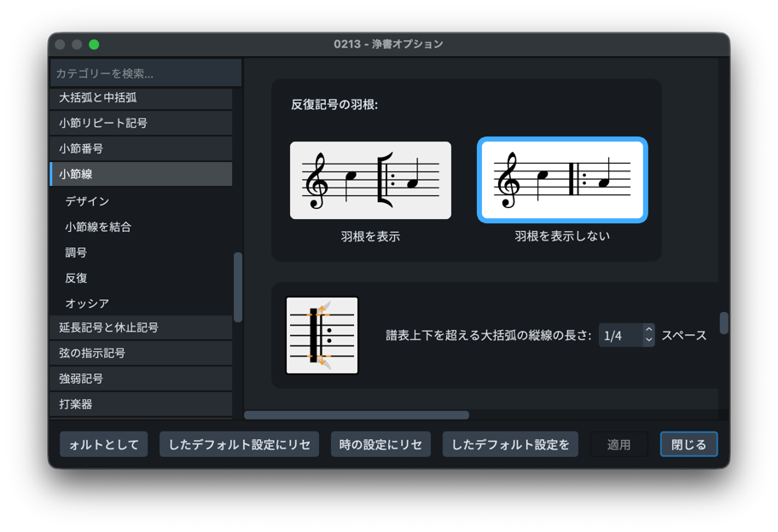Select the 小節番号 category

pyautogui.click(x=141, y=149)
